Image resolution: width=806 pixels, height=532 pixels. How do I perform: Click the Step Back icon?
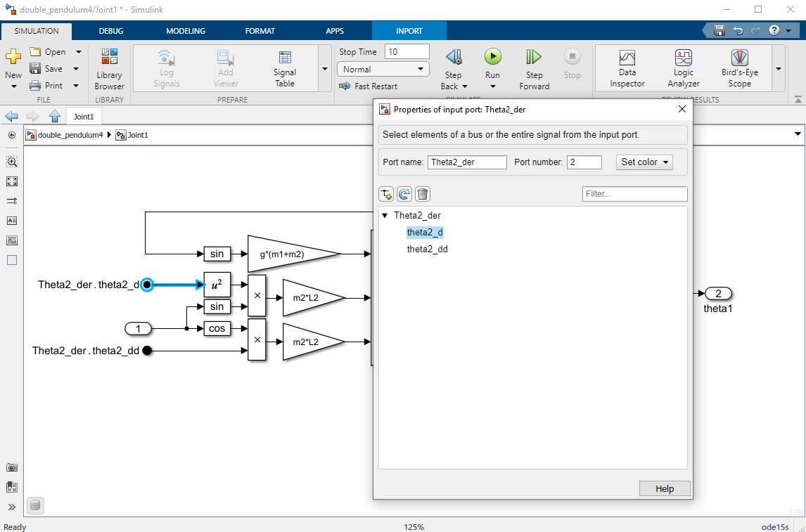[454, 57]
